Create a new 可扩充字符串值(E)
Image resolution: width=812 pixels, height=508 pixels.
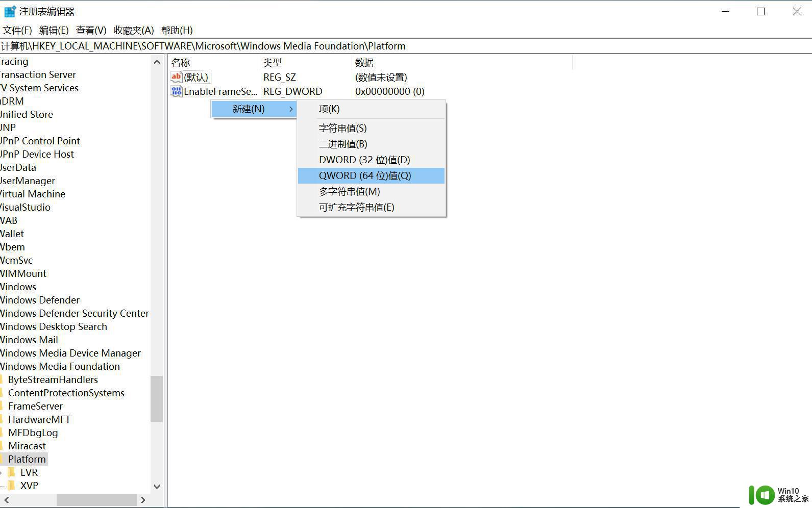point(372,207)
